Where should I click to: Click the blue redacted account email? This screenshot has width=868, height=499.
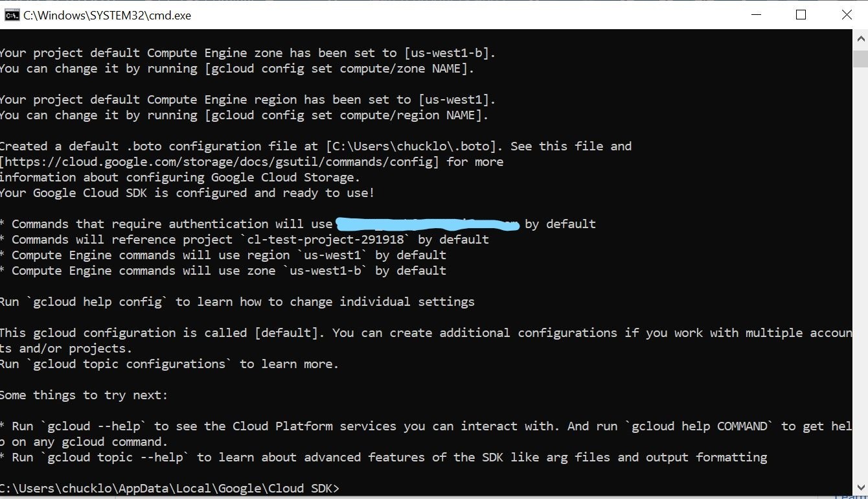click(x=428, y=224)
